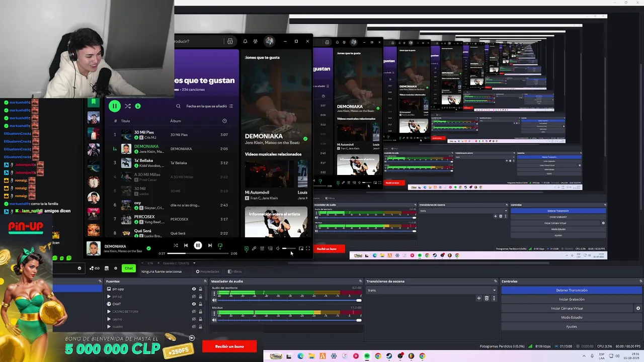
Task: Open Mic/Aux audio options menu
Action: click(214, 313)
